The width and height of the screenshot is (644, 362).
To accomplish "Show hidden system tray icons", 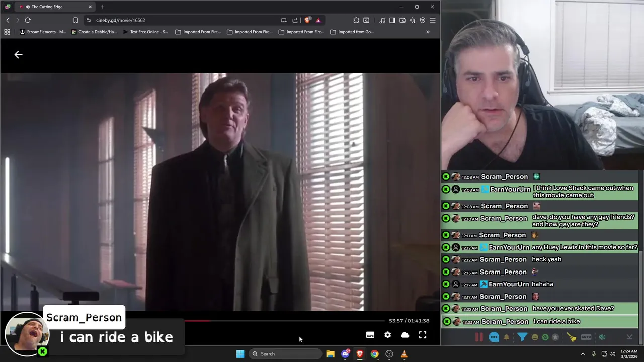I will (583, 354).
